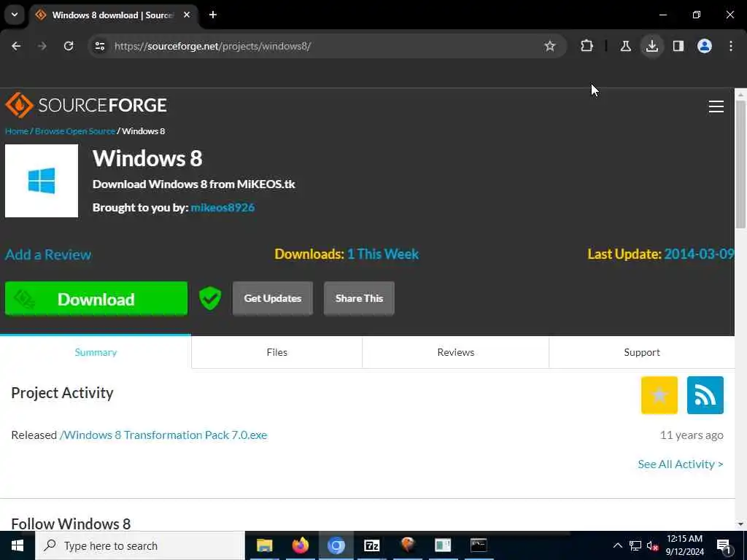This screenshot has height=560, width=747.
Task: Click the Project Activity heading
Action: (63, 393)
